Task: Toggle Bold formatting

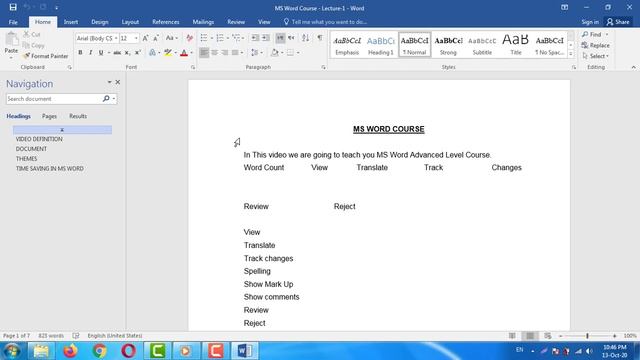Action: [x=80, y=53]
